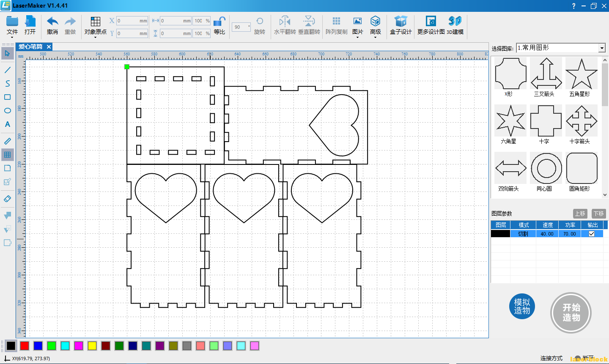This screenshot has height=364, width=609.
Task: Select the yellow color swatch
Action: [92, 346]
